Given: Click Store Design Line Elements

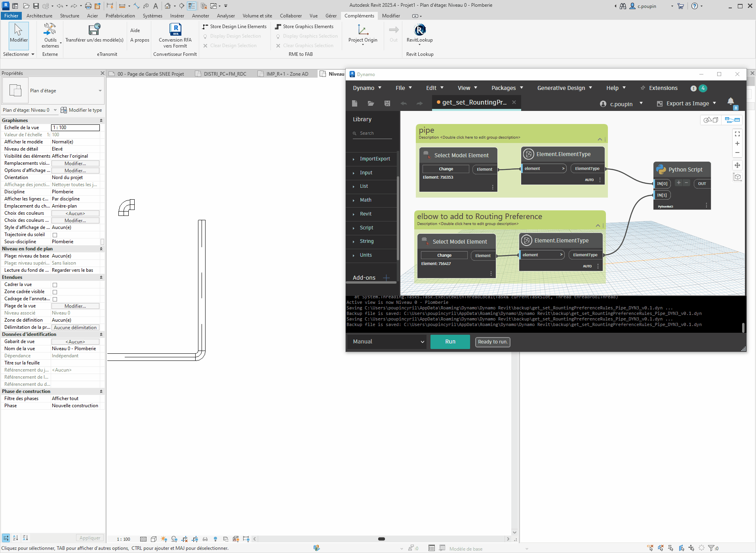Looking at the screenshot, I should click(234, 27).
